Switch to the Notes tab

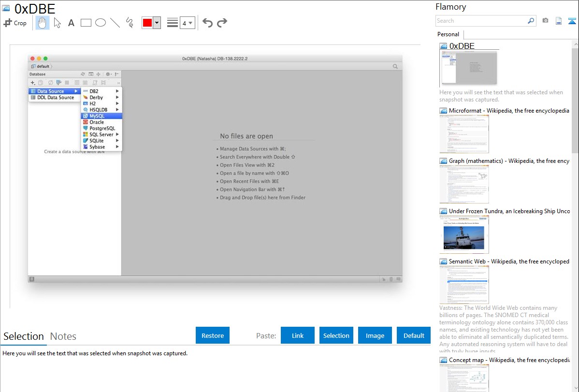[63, 336]
